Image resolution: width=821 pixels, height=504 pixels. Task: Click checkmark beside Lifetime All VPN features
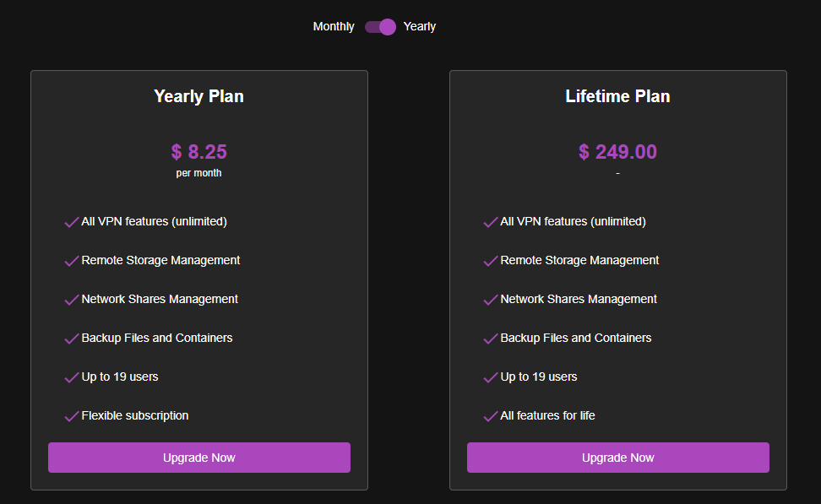click(x=491, y=223)
